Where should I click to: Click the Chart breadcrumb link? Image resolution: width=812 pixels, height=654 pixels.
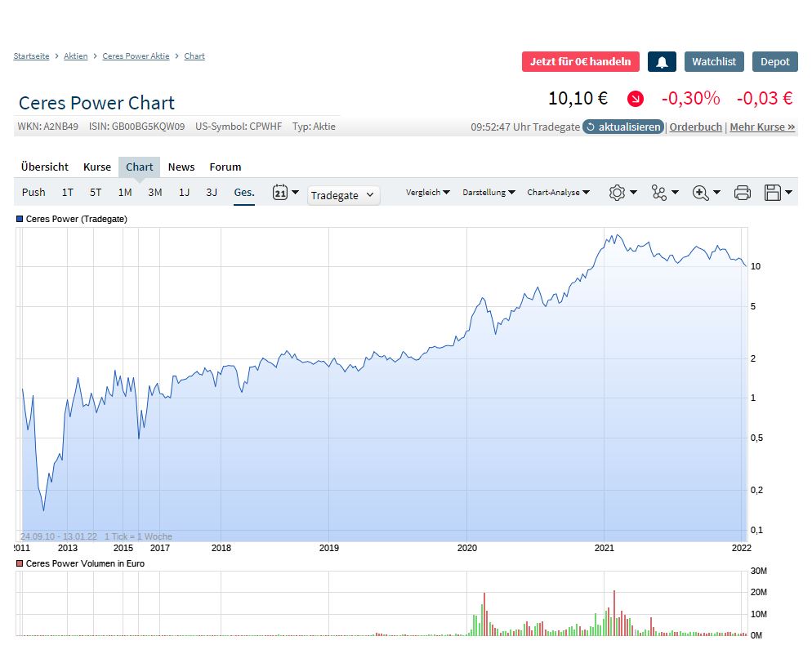194,56
